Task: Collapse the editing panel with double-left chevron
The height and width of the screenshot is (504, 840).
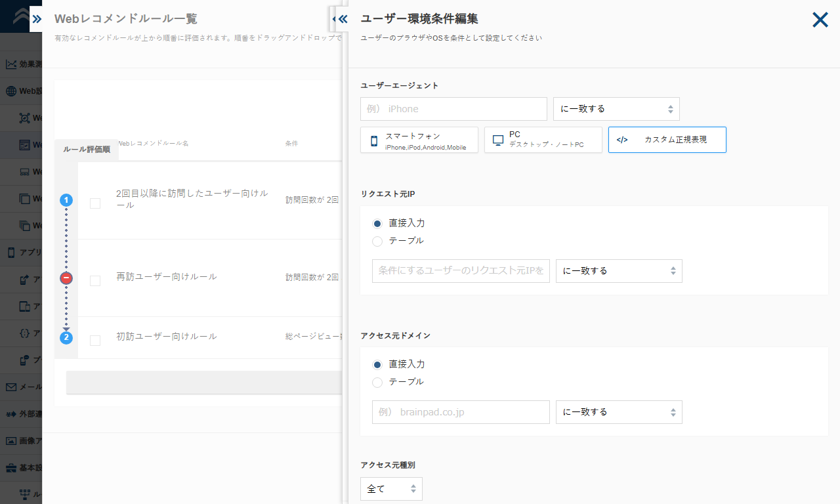Action: [x=343, y=20]
